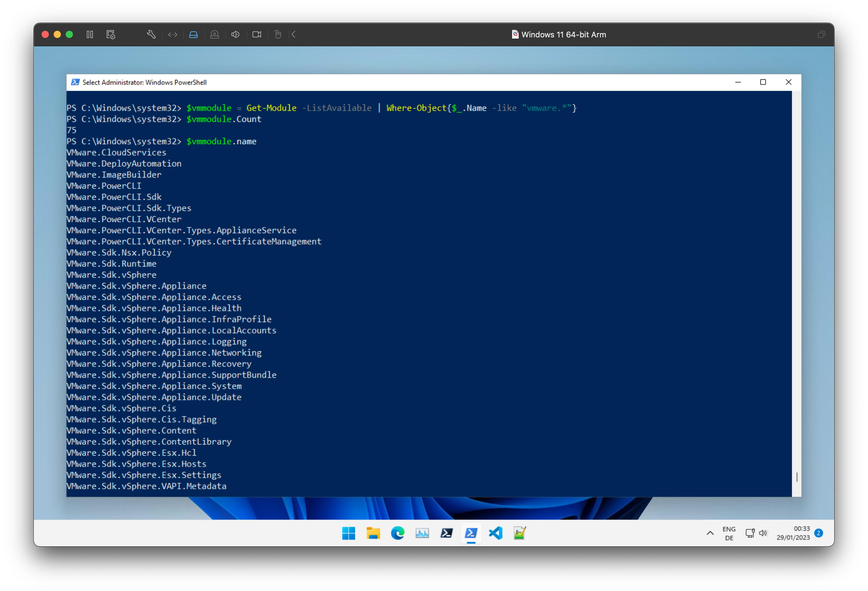Click the PowerShell icon in window title bar
Image resolution: width=868 pixels, height=591 pixels.
[75, 82]
